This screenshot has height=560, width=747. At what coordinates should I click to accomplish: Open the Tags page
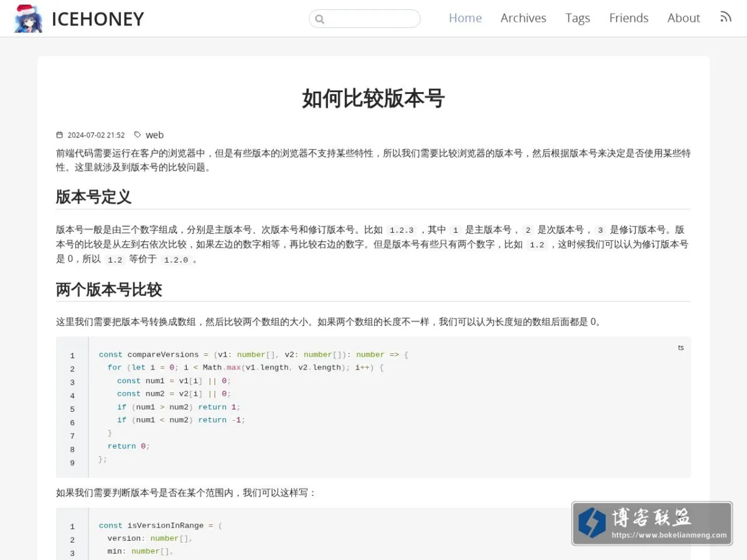[578, 18]
